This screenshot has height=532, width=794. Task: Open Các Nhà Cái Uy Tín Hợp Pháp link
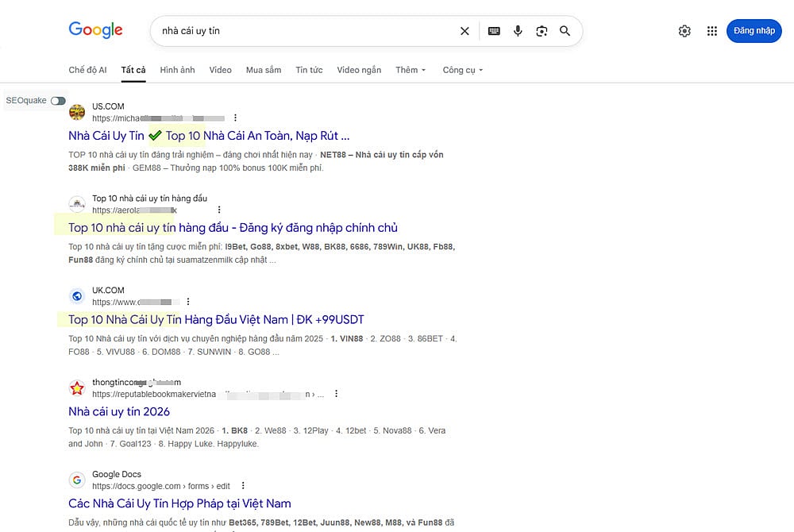179,503
